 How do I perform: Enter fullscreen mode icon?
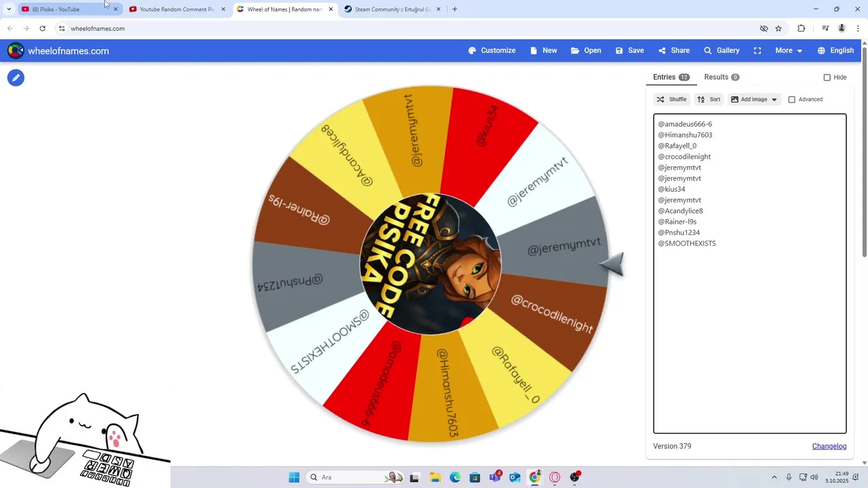click(x=757, y=51)
